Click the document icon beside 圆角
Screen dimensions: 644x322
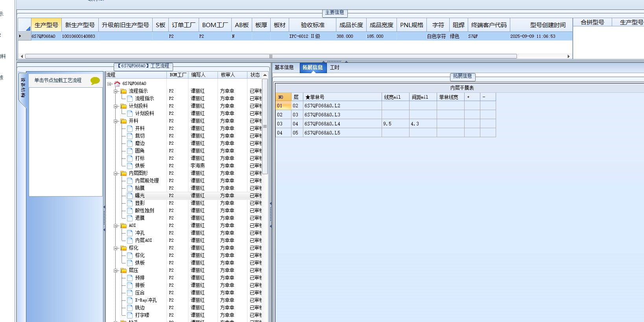130,151
